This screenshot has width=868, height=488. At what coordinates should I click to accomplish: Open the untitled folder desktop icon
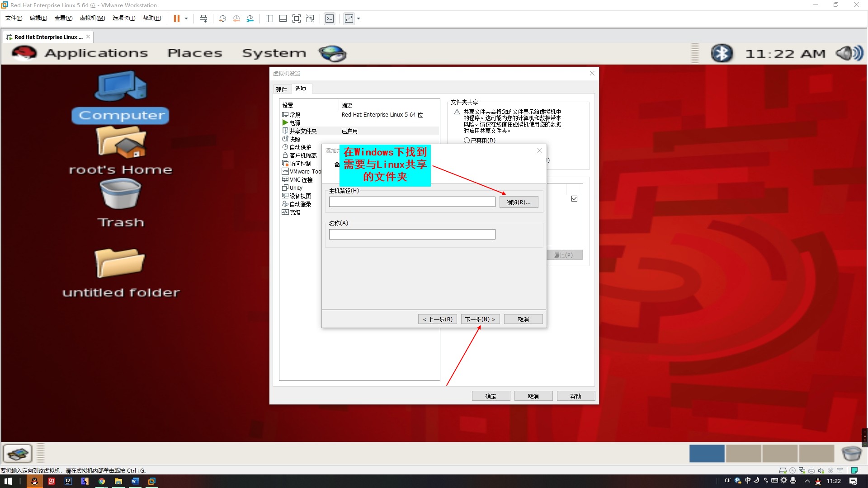(x=120, y=273)
